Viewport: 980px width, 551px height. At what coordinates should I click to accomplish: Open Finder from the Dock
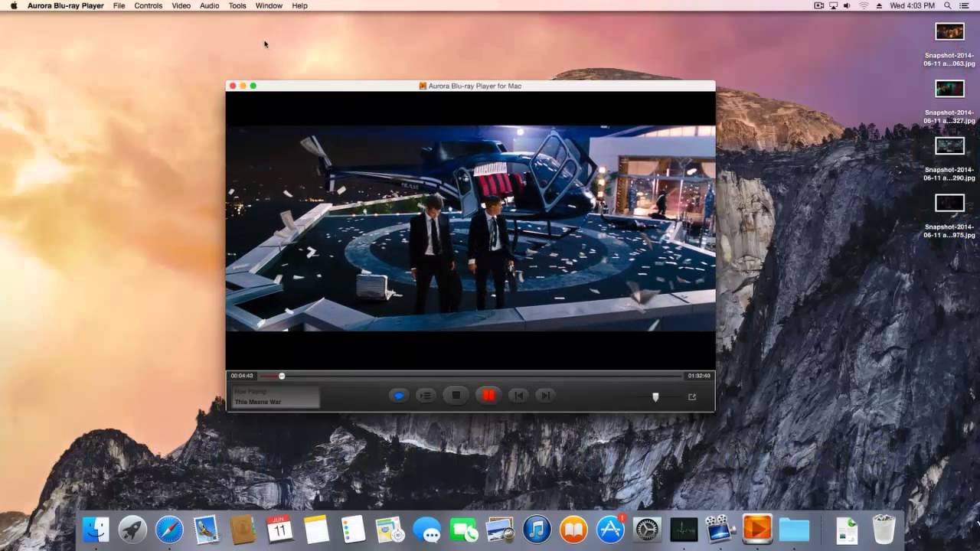click(x=96, y=530)
